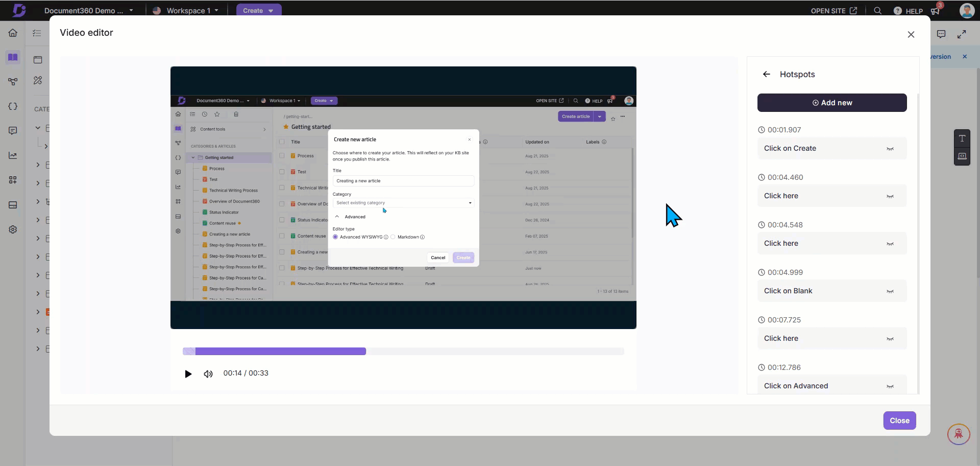This screenshot has height=466, width=980.
Task: Expand the category with the orange icon
Action: click(38, 312)
